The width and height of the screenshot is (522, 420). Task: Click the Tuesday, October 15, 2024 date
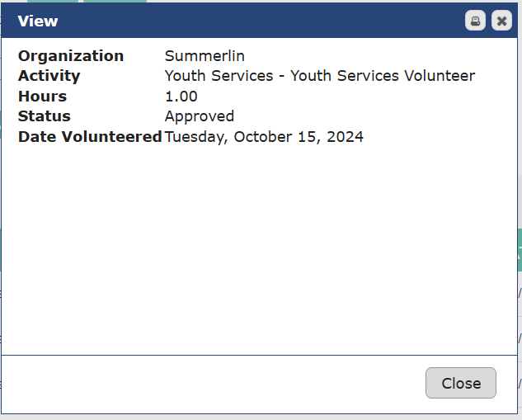(264, 137)
